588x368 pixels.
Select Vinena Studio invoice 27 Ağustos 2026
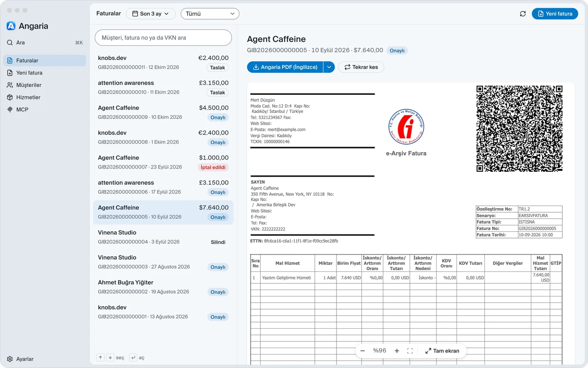(163, 262)
